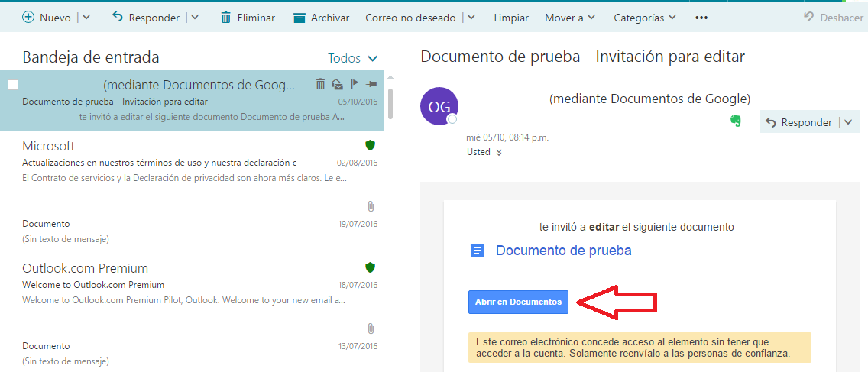Click the email subject title in reading pane
This screenshot has width=868, height=372.
click(583, 57)
